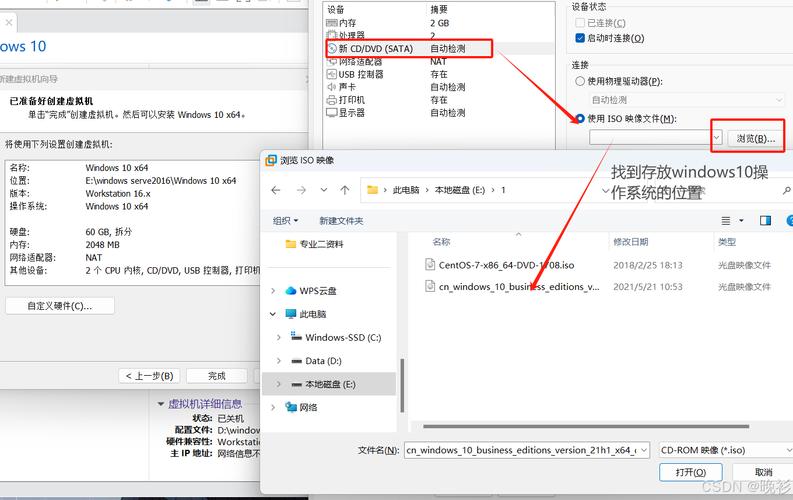The width and height of the screenshot is (793, 500).
Task: Go forward in the browse ISO dialog
Action: (x=301, y=190)
